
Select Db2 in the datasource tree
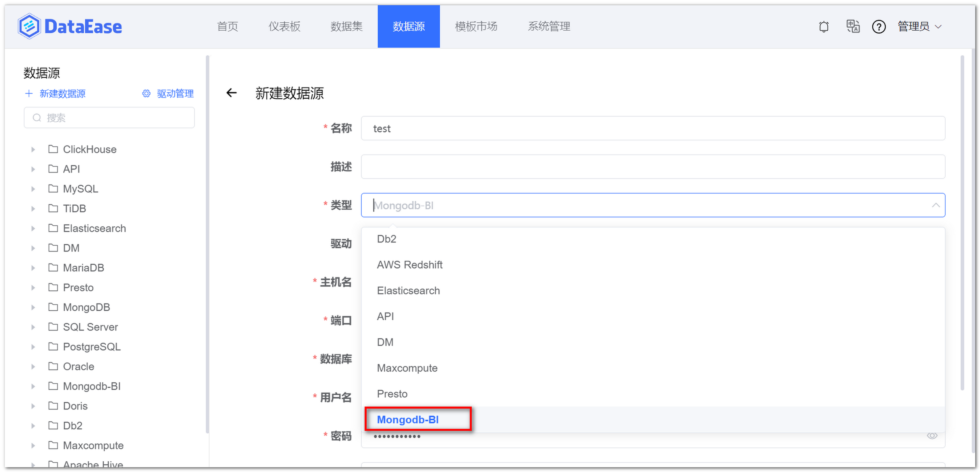pos(73,425)
